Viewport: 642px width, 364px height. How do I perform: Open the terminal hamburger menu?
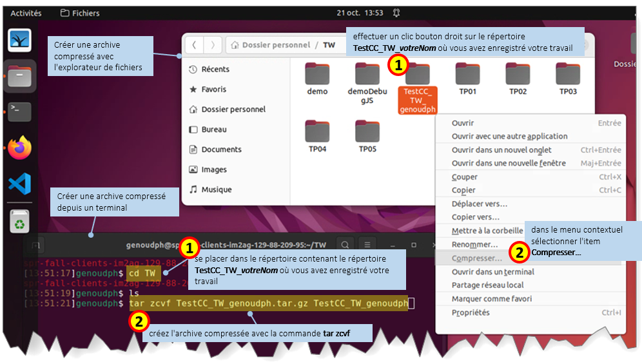[x=367, y=245]
